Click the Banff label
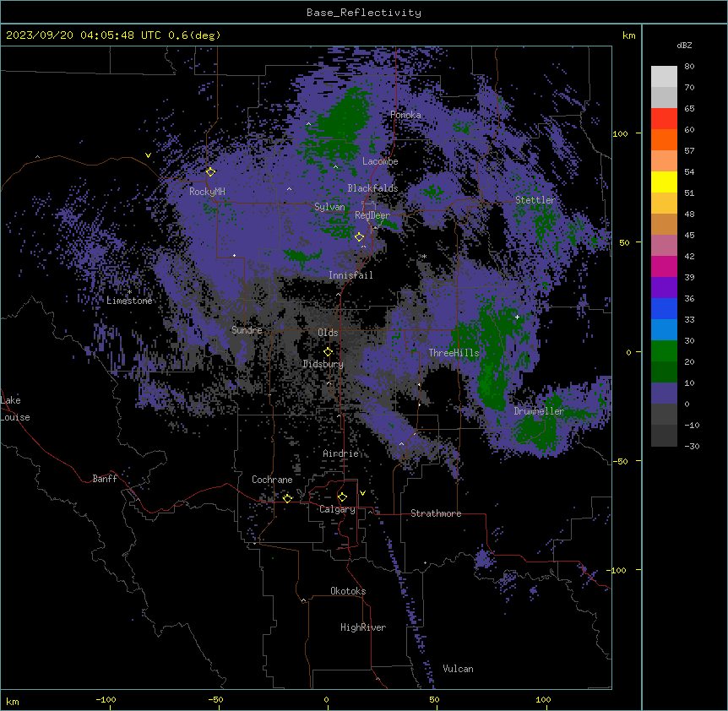This screenshot has height=711, width=728. point(105,479)
